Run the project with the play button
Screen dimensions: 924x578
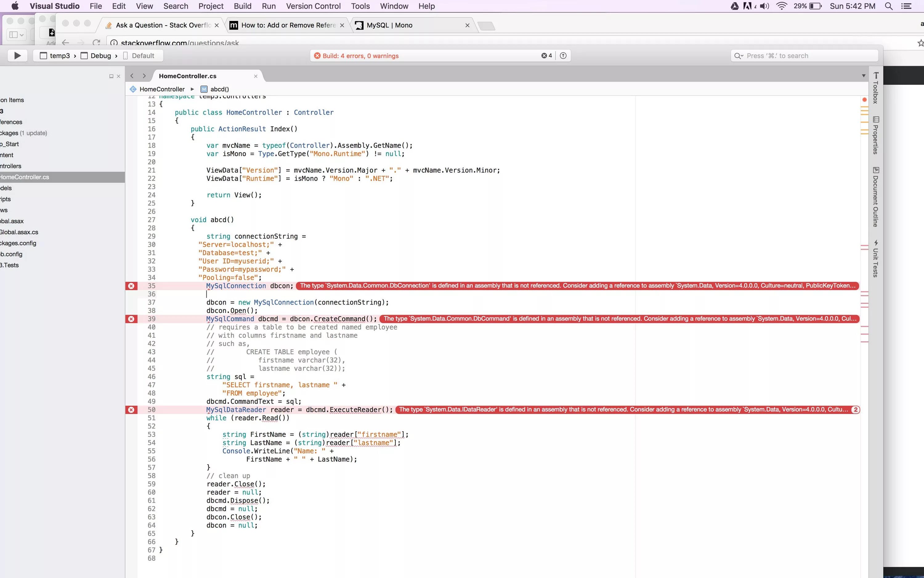18,55
